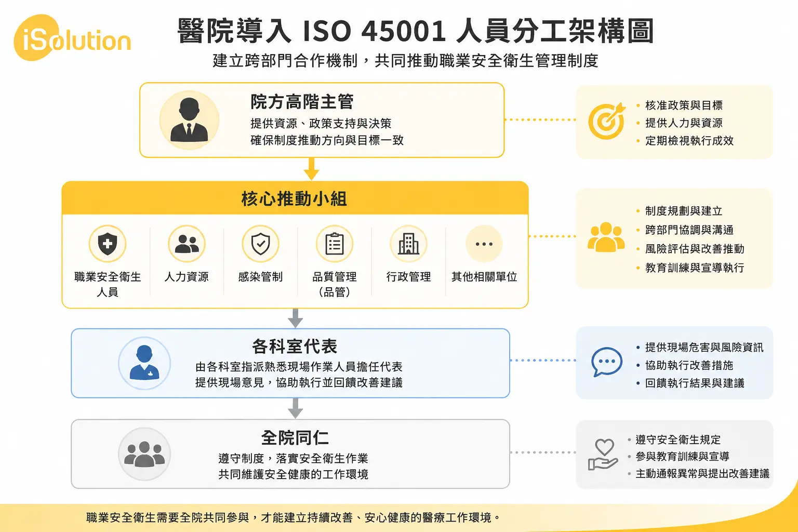Select the 感染管制 label
798x532 pixels.
(260, 277)
